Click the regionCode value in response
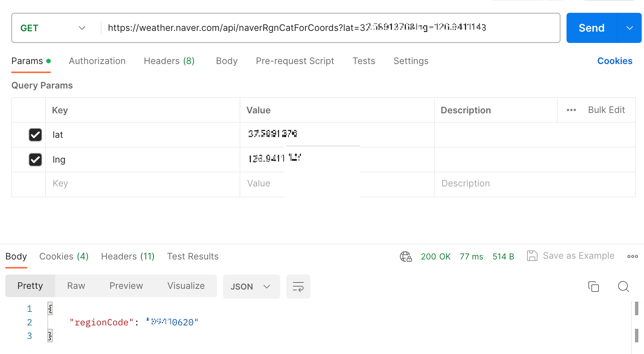The image size is (644, 354). pos(172,322)
